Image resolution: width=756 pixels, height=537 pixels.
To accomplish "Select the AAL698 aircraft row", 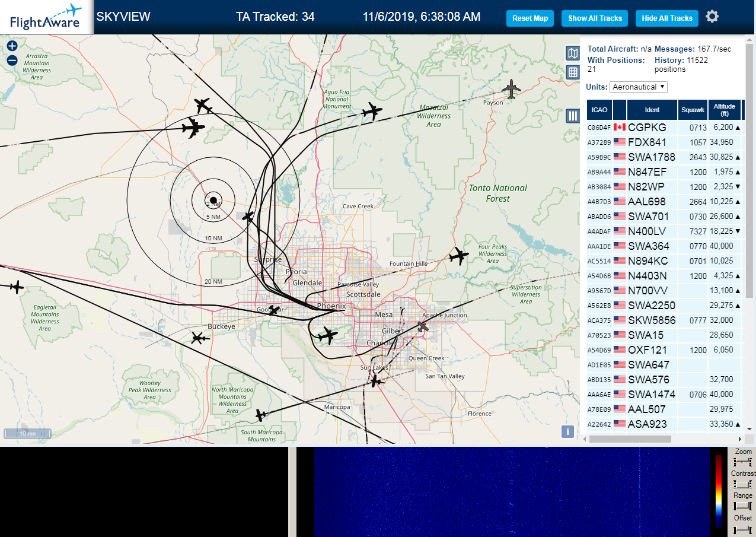I will coord(664,201).
